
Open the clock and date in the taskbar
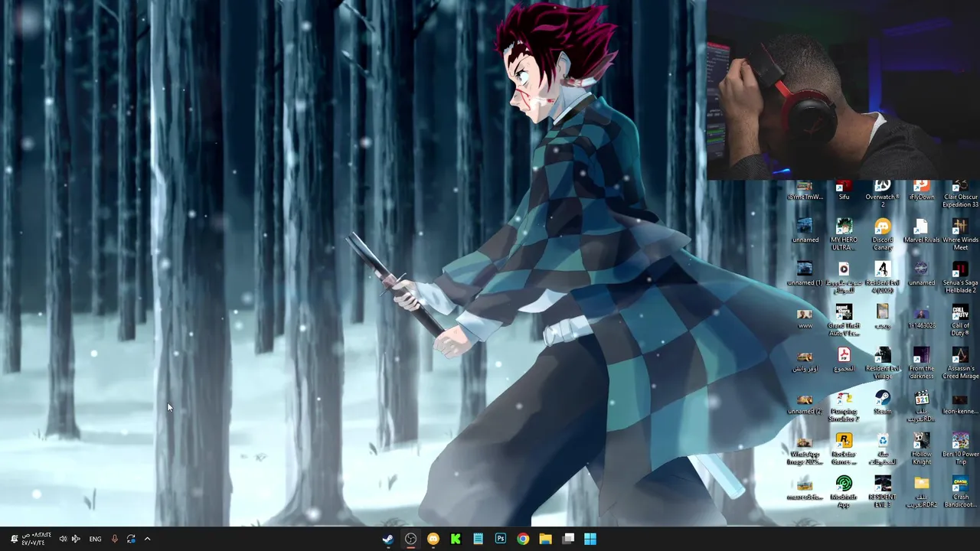click(x=37, y=539)
